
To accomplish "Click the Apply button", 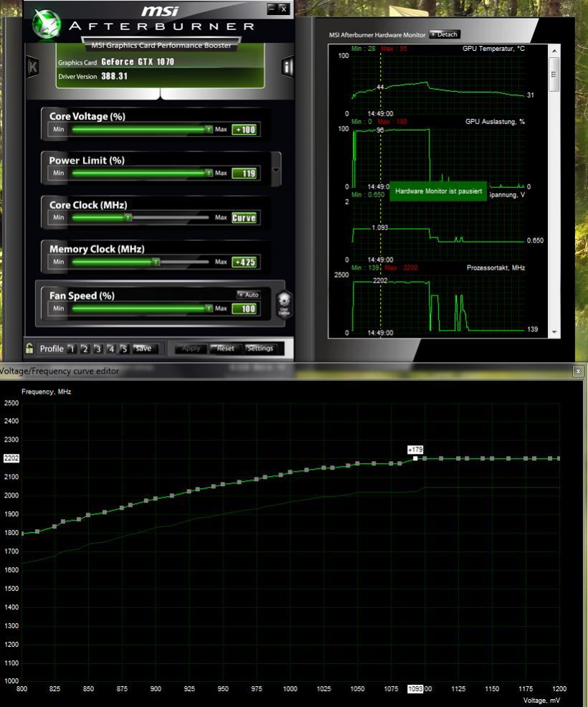I will click(x=191, y=348).
